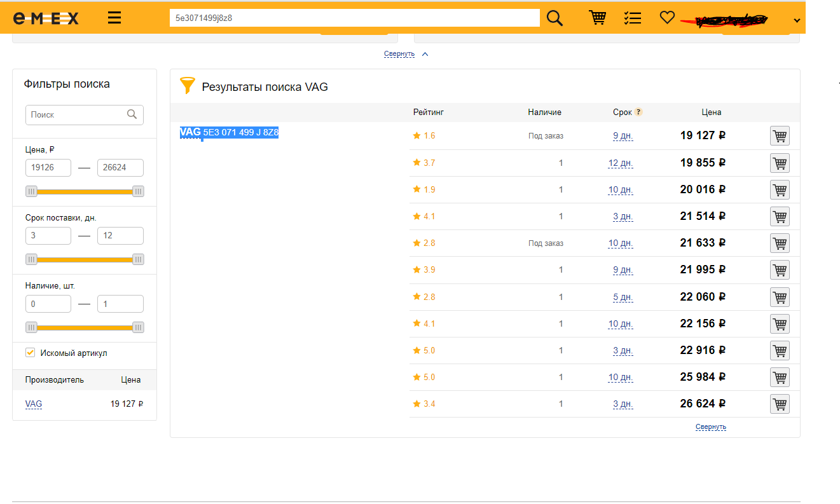
Task: Click the yellow filter funnel icon
Action: [x=187, y=86]
